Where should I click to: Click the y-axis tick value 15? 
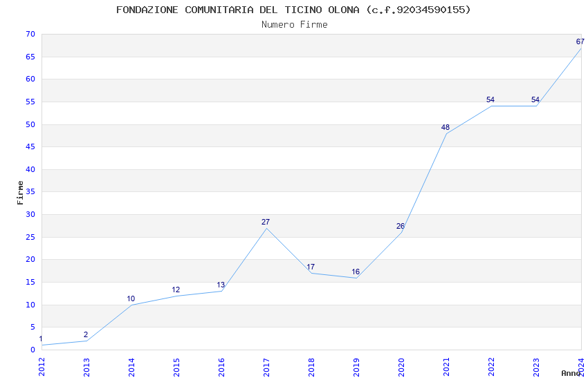tap(30, 282)
